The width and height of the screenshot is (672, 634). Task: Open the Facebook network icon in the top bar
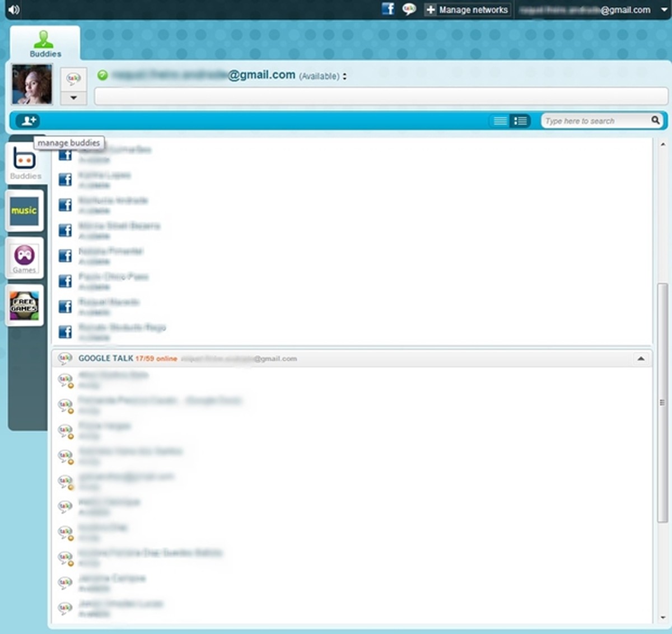(388, 9)
